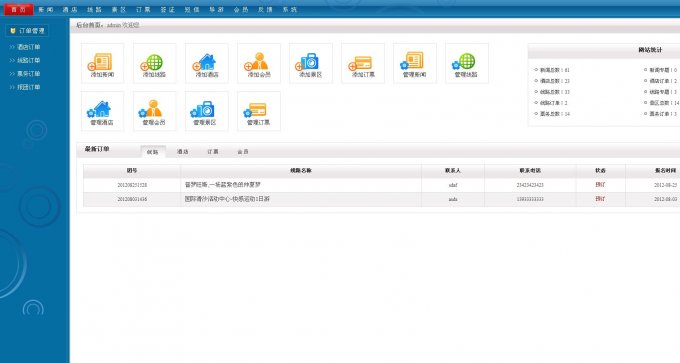Viewport: 680px width, 363px height.
Task: Open 票务订单 in the sidebar
Action: coord(29,74)
